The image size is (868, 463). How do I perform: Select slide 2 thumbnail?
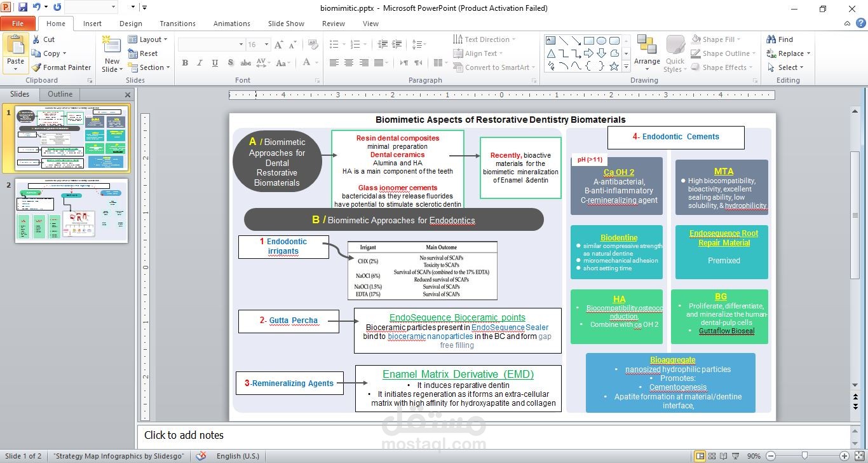(x=71, y=211)
